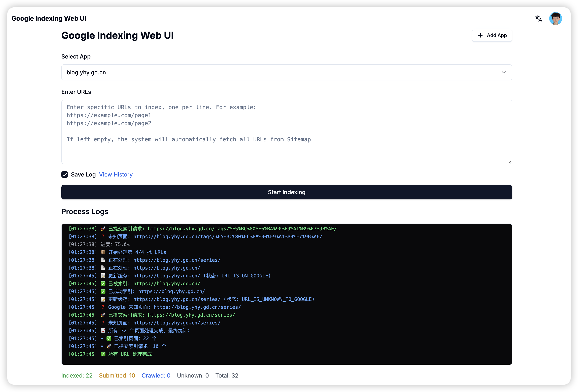This screenshot has width=578, height=392.
Task: Click the Indexed: 22 statistic
Action: click(x=77, y=376)
